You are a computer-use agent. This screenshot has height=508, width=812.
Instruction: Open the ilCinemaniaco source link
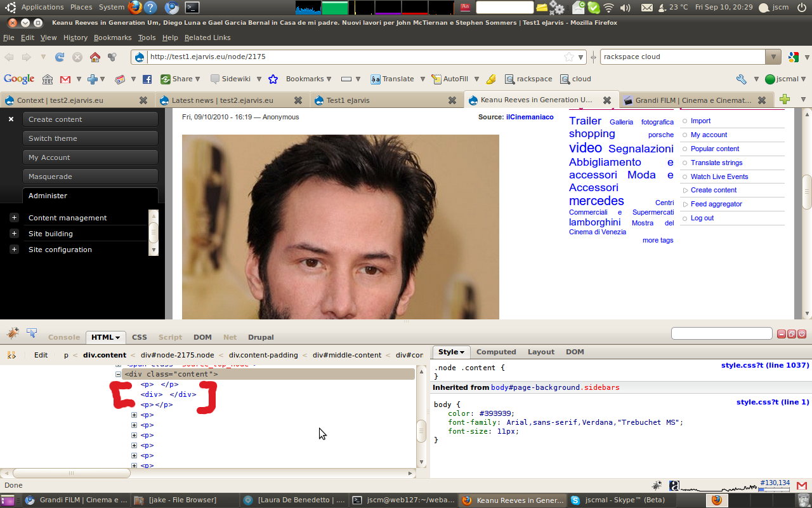point(530,117)
